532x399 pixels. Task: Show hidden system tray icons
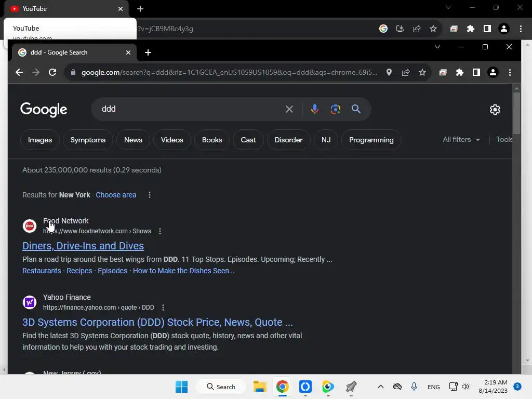coord(381,387)
